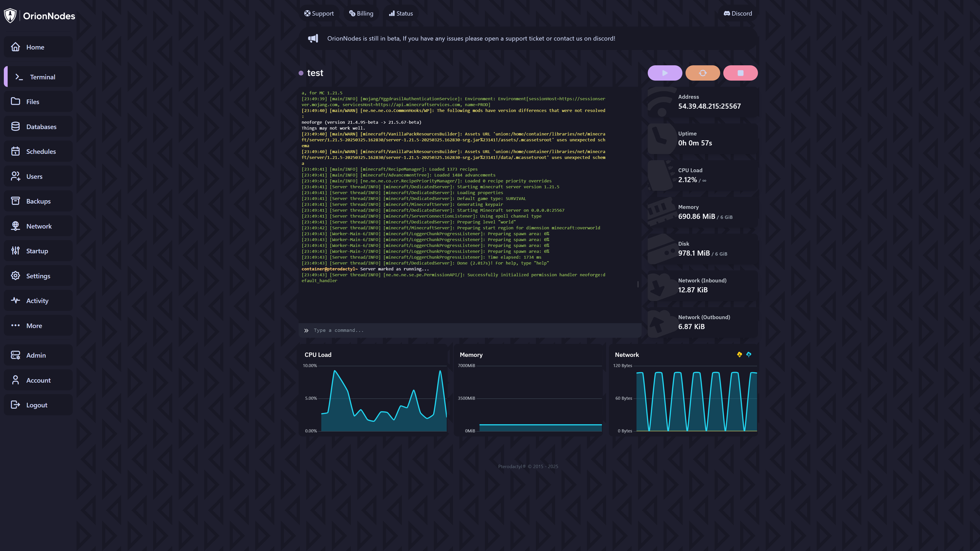
Task: Click the Startup sliders icon
Action: pos(15,251)
